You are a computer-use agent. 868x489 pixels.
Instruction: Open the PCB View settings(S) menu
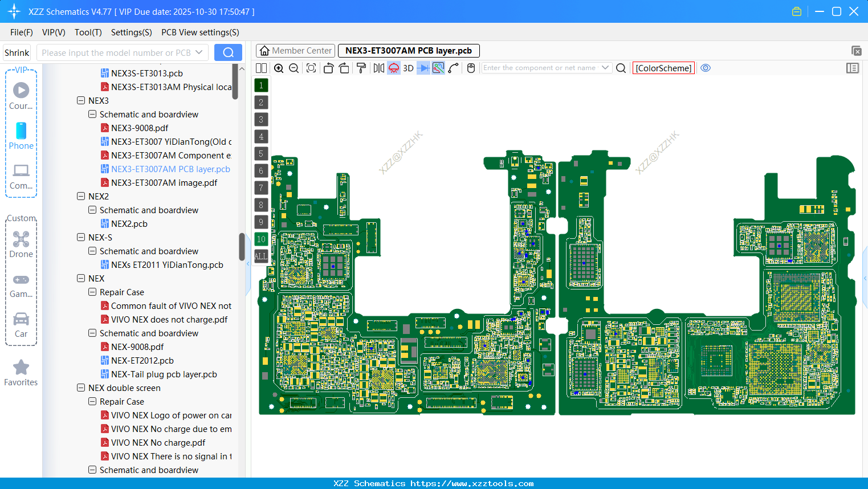click(x=200, y=32)
